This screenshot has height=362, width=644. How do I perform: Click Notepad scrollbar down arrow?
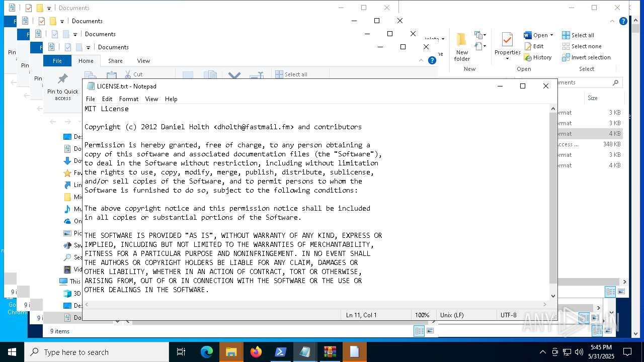(553, 296)
